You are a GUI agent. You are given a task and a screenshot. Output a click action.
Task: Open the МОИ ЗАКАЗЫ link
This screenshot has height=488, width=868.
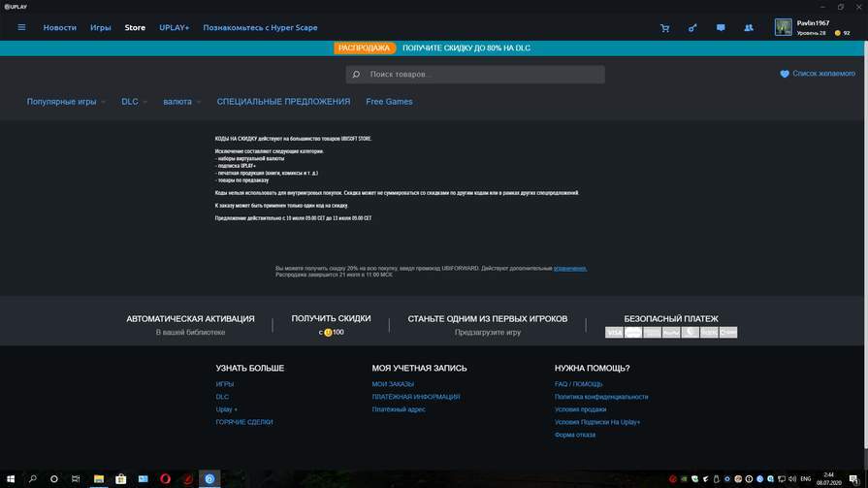click(393, 384)
